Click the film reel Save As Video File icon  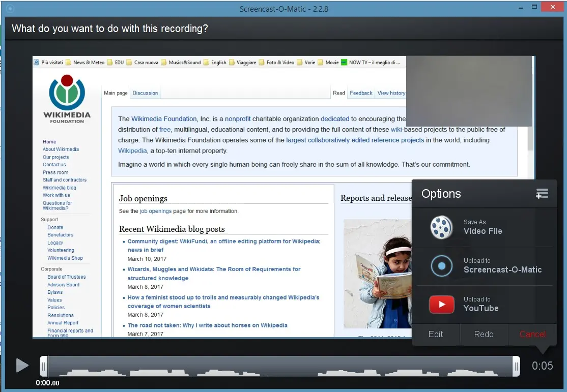click(441, 227)
